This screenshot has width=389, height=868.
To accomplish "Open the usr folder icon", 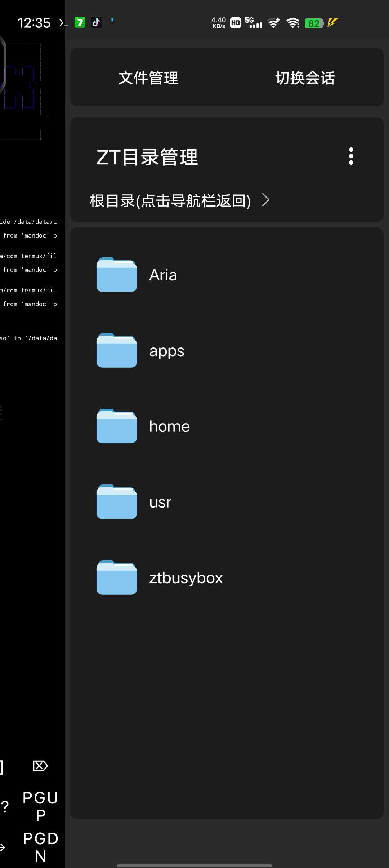I will [116, 502].
